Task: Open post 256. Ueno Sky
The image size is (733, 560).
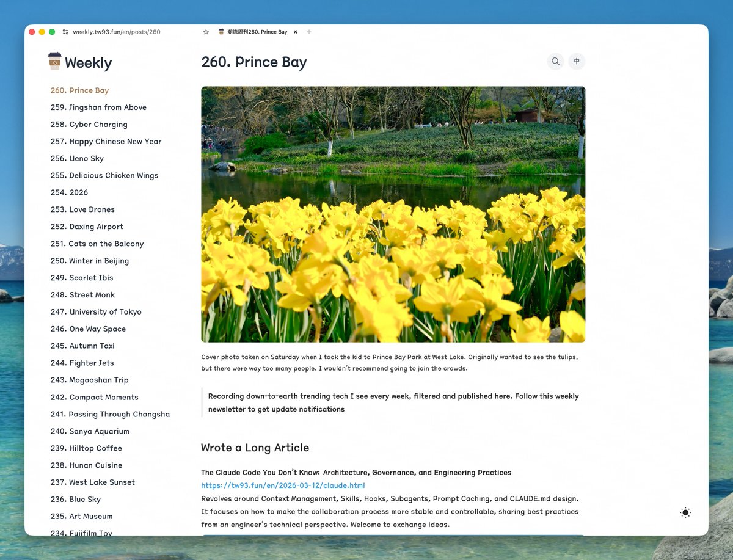Action: pos(77,159)
